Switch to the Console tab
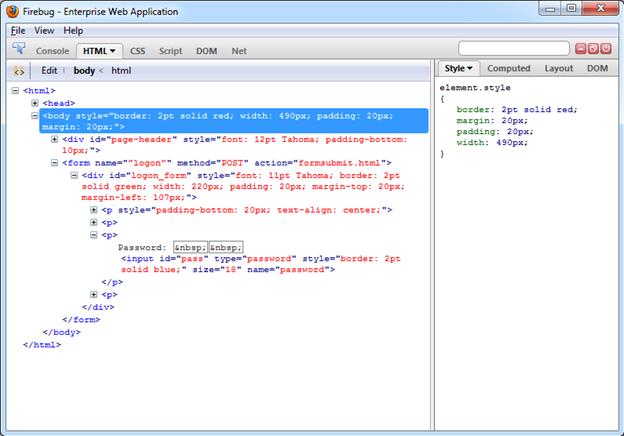Image resolution: width=624 pixels, height=436 pixels. coord(53,50)
